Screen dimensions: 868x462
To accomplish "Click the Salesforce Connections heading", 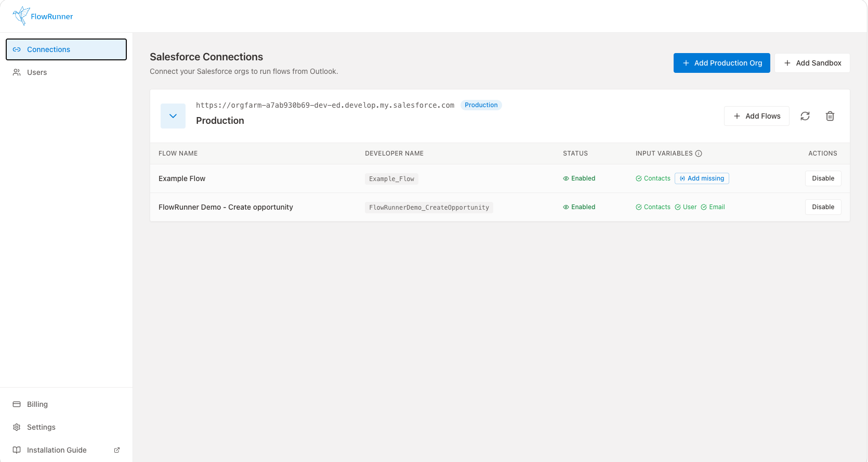I will click(206, 57).
